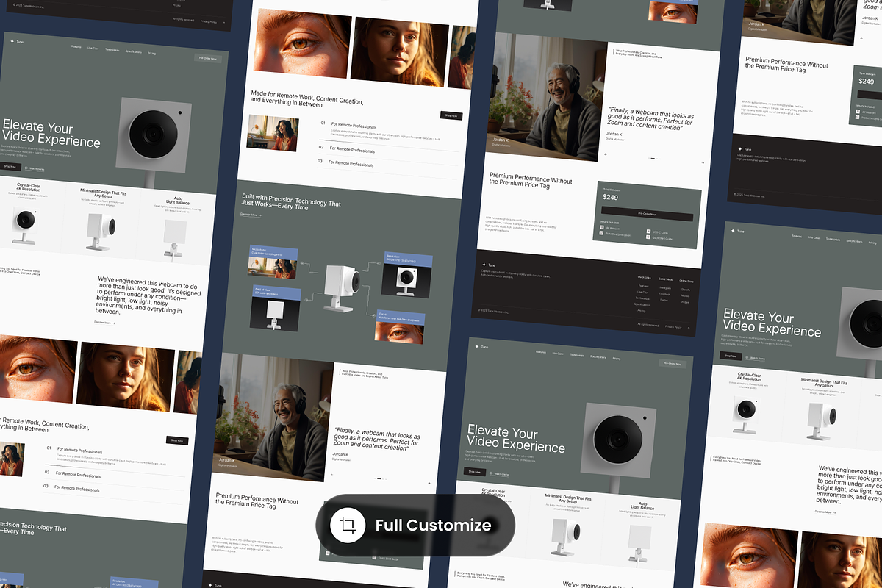
Task: Select the Resolution 4K card with webcam image
Action: coord(408,276)
